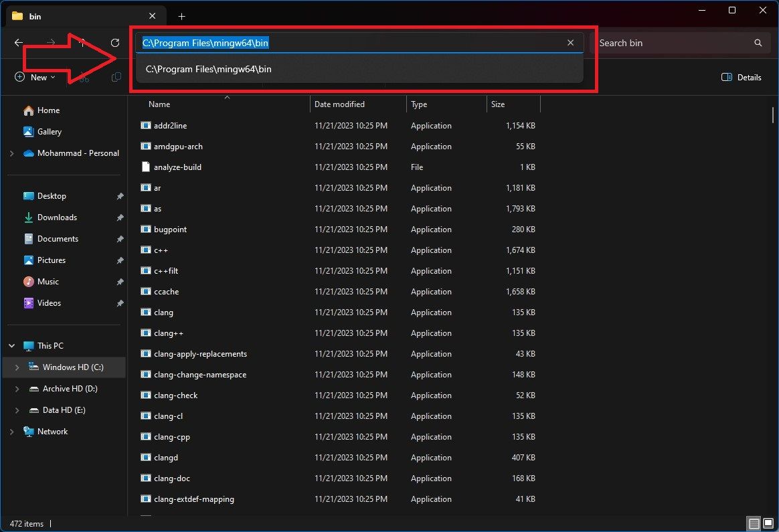This screenshot has height=532, width=779.
Task: Open Gallery in the sidebar
Action: coord(43,132)
